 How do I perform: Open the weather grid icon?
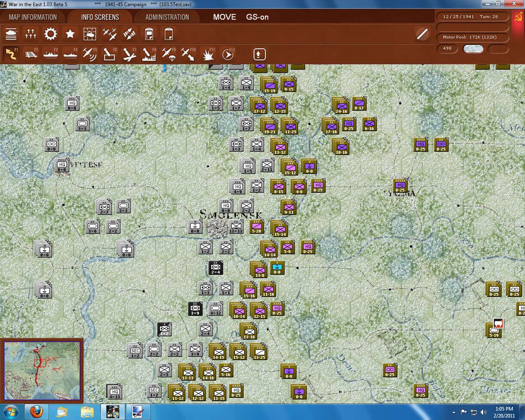[90, 34]
